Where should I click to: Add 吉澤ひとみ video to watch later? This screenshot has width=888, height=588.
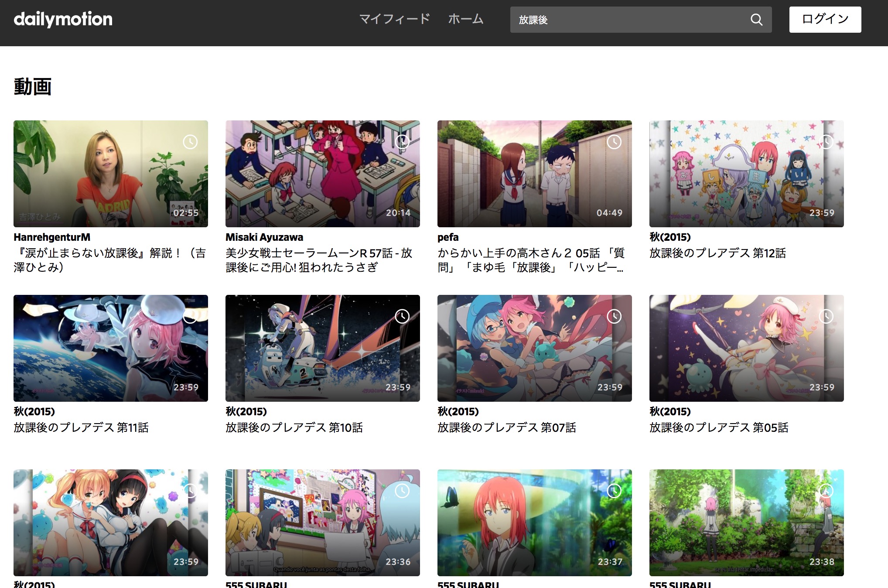(x=190, y=142)
